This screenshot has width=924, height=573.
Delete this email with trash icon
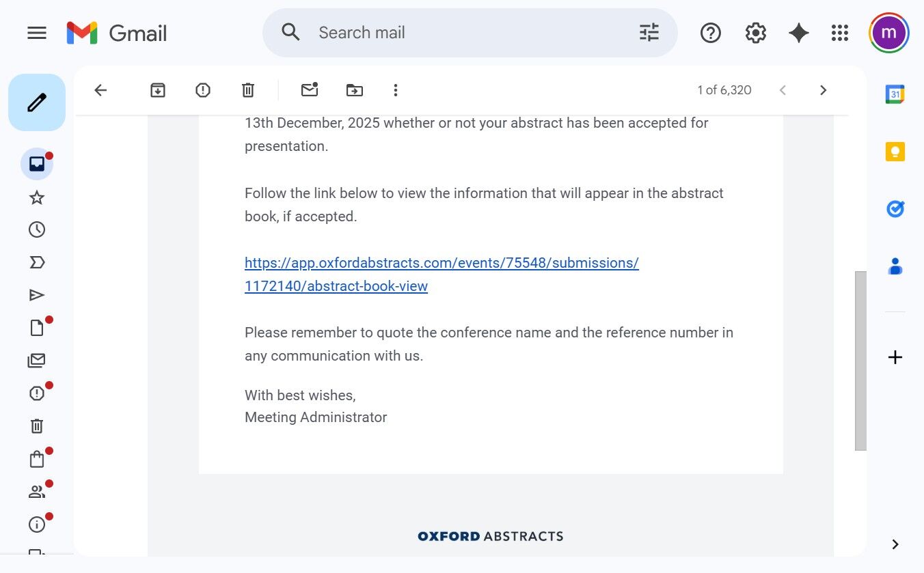click(x=248, y=90)
